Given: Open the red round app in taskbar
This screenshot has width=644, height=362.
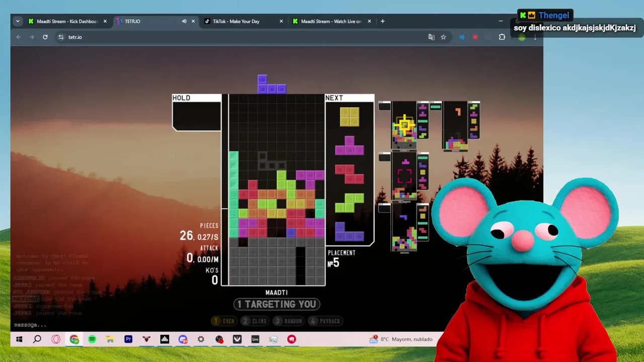Looking at the screenshot, I should (291, 339).
